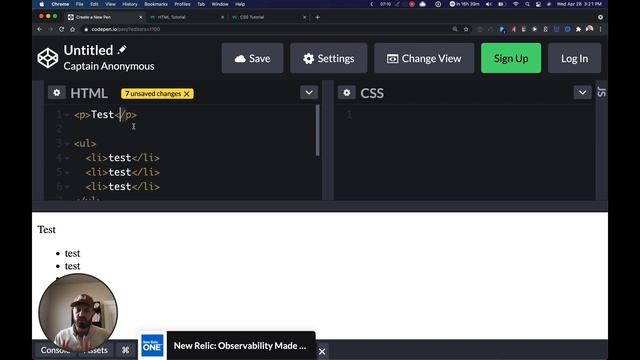Open Chrome profile avatar
The width and height of the screenshot is (640, 360).
[589, 29]
